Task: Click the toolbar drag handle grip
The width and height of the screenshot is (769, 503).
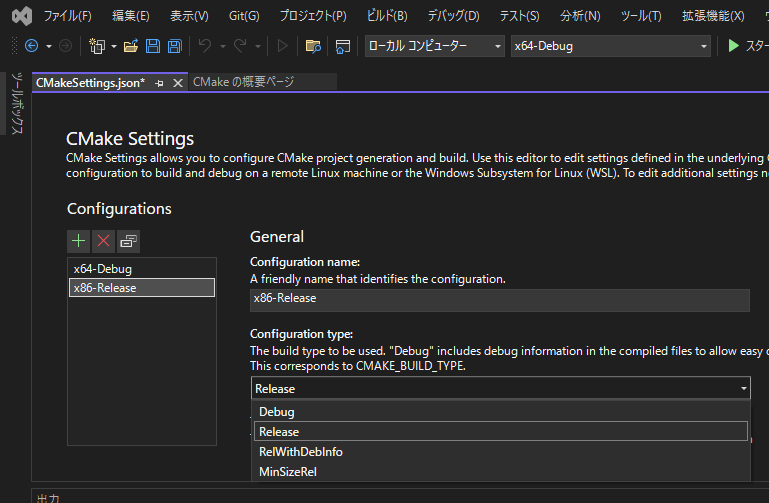Action: [14, 46]
